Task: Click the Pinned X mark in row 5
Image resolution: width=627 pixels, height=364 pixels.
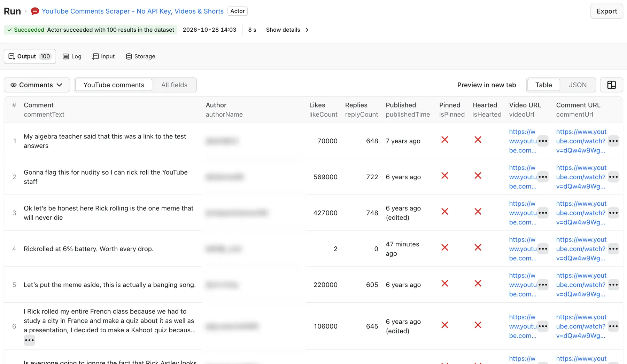Action: click(x=444, y=283)
